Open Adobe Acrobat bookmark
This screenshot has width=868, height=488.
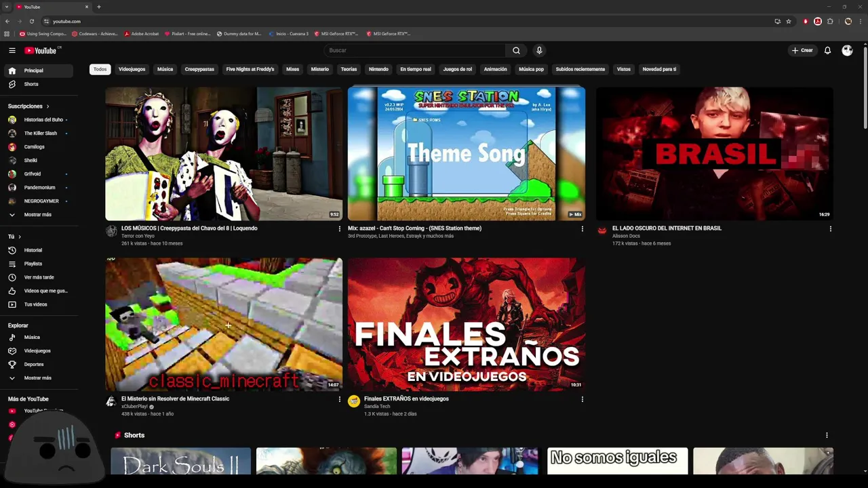tap(141, 33)
